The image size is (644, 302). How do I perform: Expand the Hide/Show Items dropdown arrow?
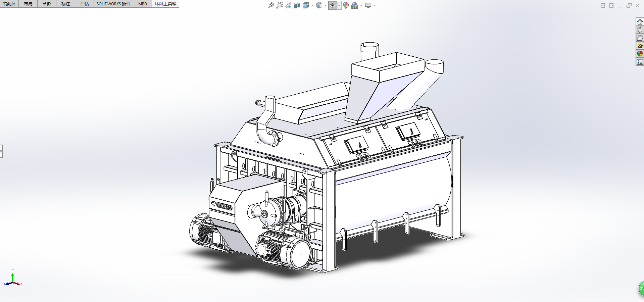coord(339,5)
